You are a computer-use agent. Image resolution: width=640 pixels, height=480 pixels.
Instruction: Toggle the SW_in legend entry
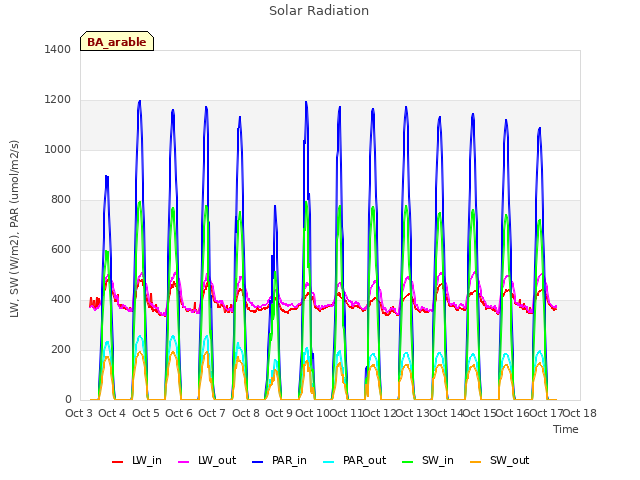coord(428,460)
